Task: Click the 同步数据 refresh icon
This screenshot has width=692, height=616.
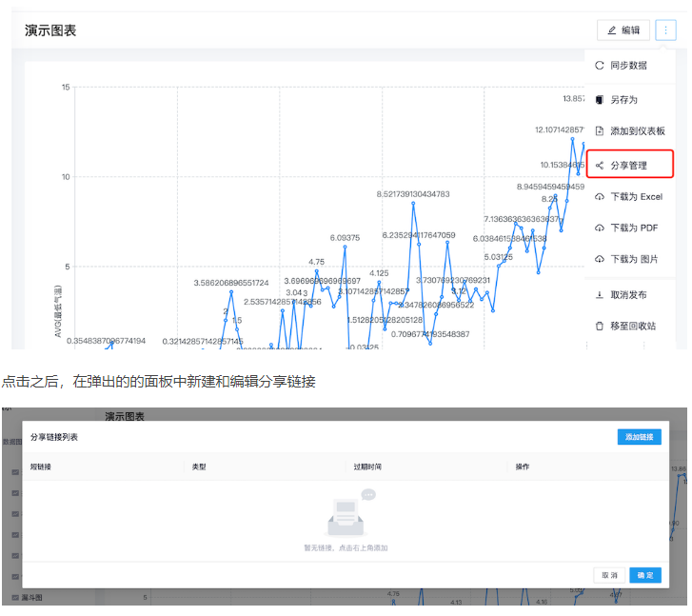Action: (x=600, y=66)
